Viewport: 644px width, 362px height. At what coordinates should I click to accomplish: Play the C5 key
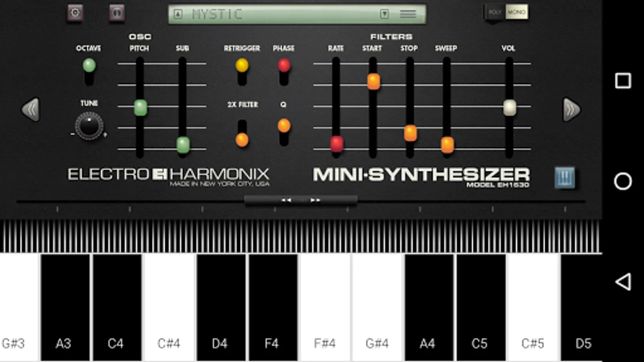coord(481,308)
